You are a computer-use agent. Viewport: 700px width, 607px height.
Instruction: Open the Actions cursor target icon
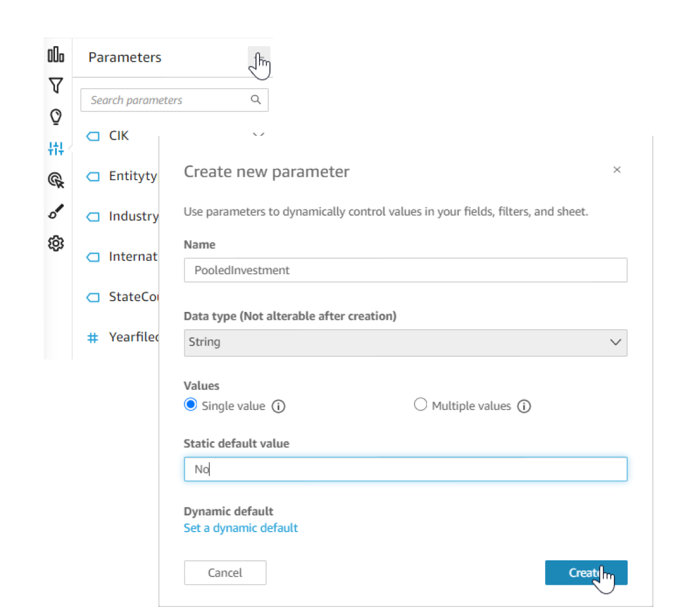[56, 180]
